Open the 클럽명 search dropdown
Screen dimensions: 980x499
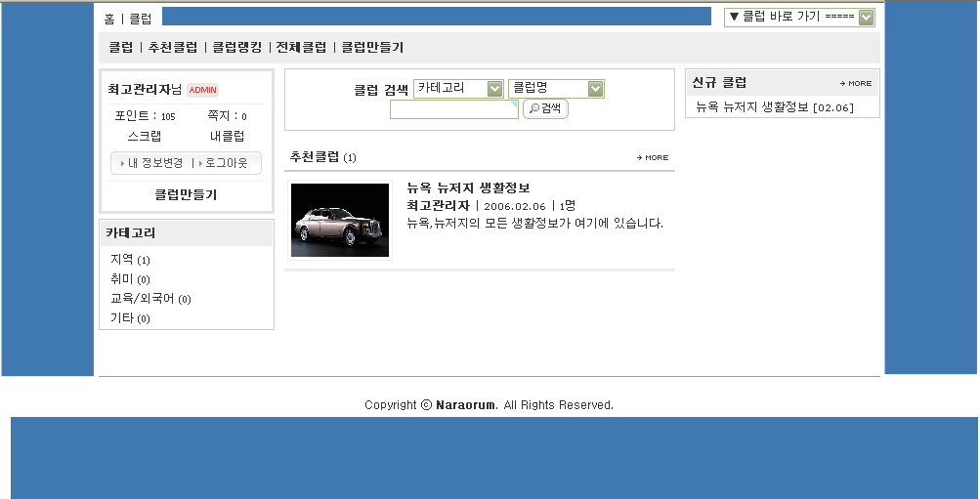556,89
